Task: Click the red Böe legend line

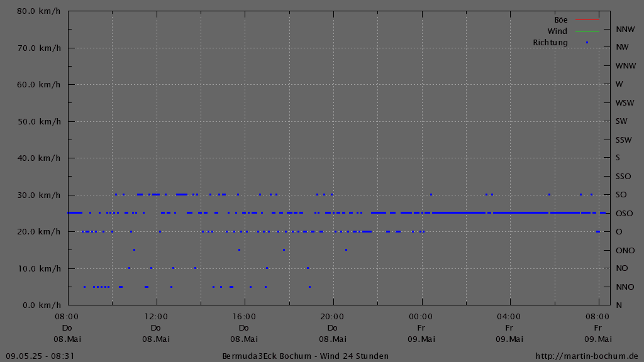Action: [587, 19]
